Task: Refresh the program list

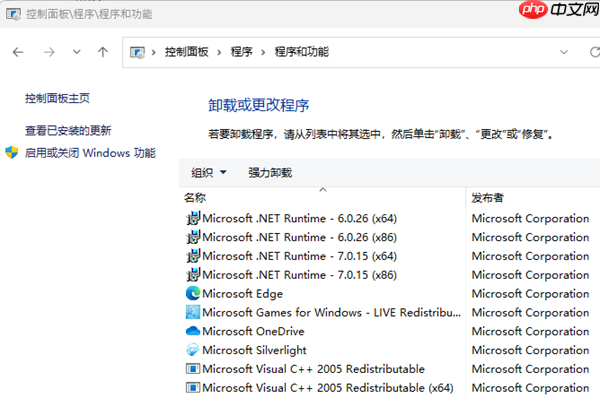Action: point(594,52)
